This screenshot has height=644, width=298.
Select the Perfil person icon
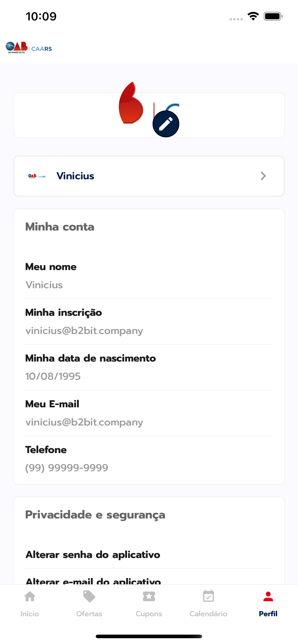pyautogui.click(x=268, y=597)
